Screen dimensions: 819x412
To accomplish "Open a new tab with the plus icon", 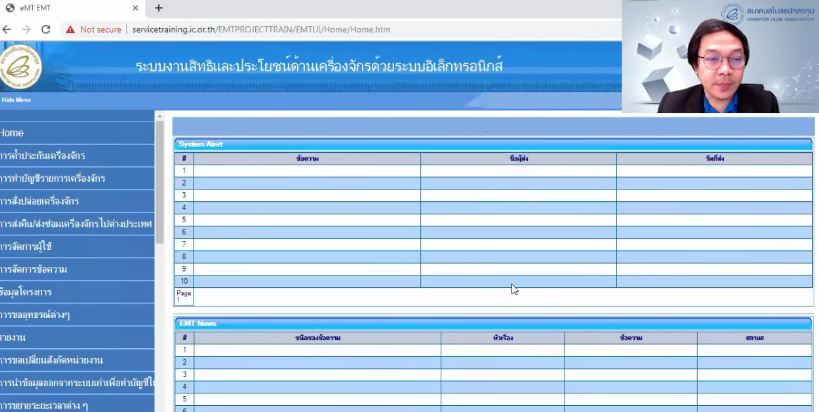I will pyautogui.click(x=159, y=8).
